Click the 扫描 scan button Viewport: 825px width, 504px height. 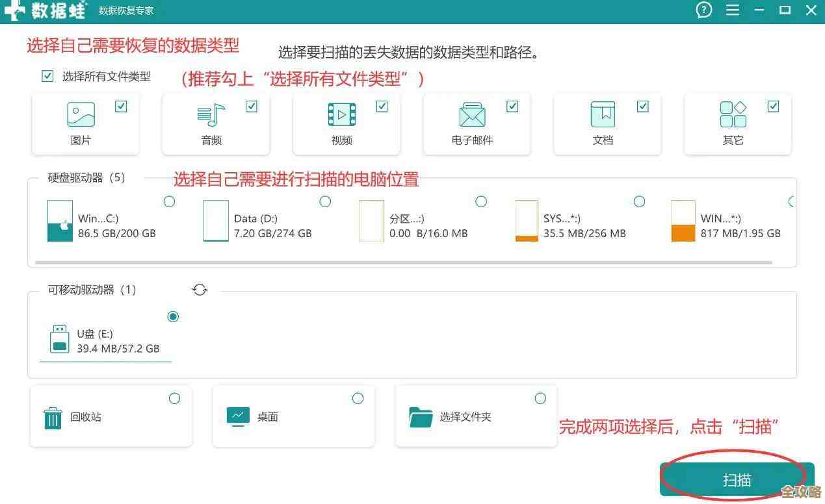coord(737,479)
